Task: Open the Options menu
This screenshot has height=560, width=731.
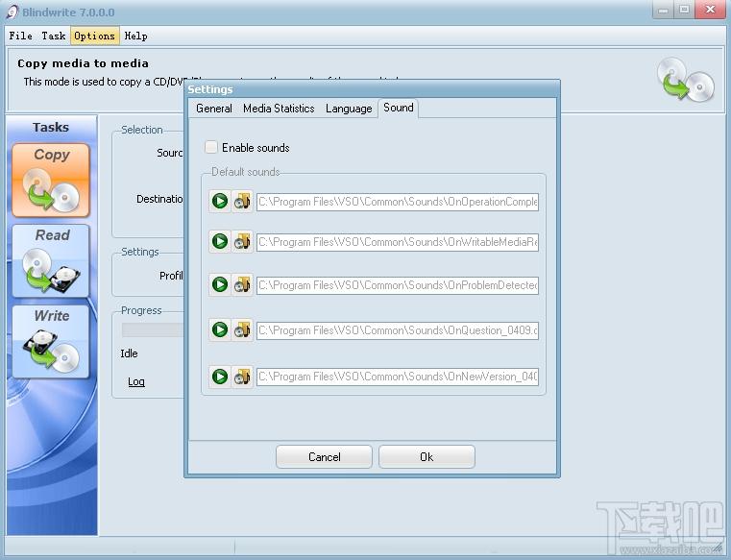Action: tap(95, 36)
